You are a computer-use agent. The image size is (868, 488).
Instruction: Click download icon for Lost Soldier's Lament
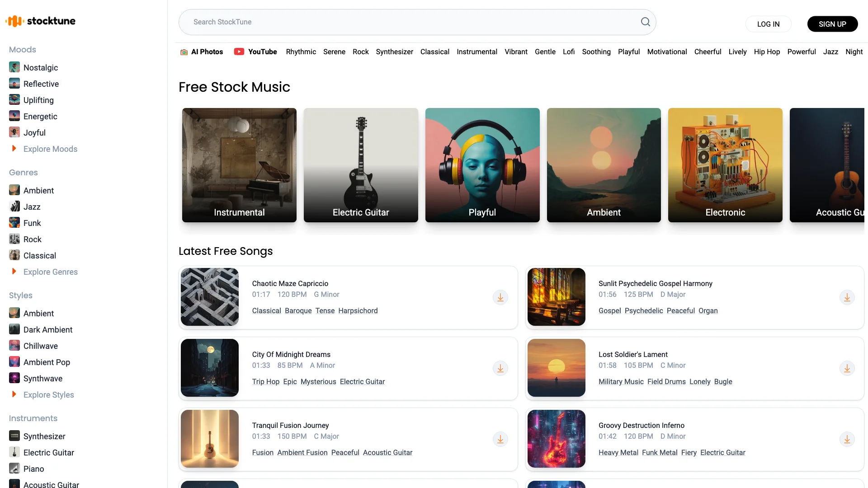tap(847, 368)
